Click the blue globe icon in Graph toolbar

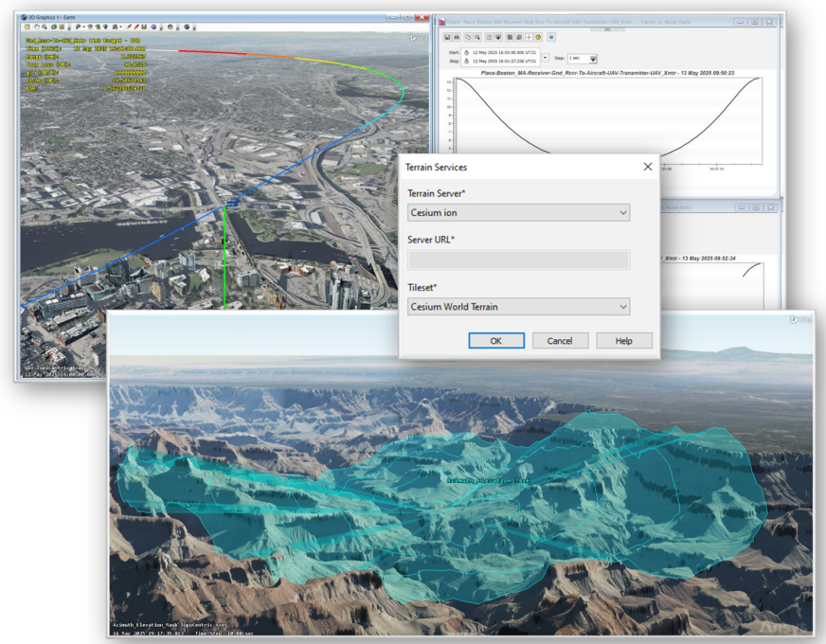coord(551,37)
